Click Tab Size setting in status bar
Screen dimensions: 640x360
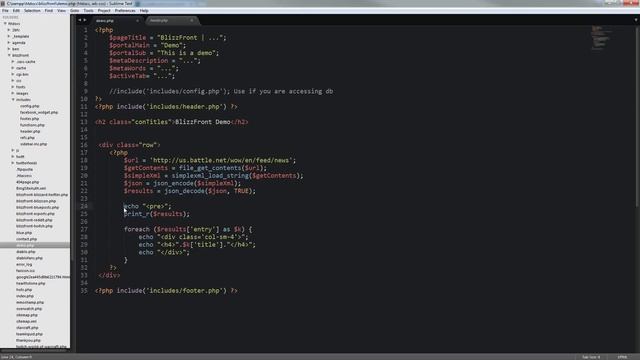point(591,357)
